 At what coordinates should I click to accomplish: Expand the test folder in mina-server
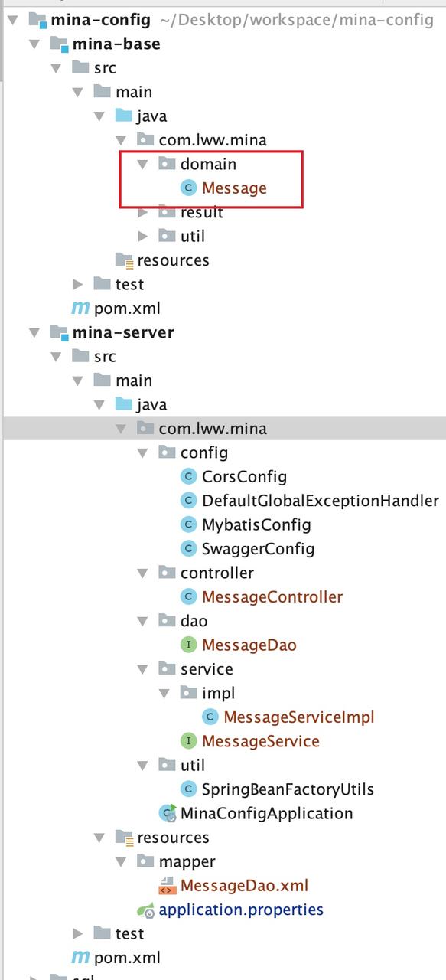78,933
